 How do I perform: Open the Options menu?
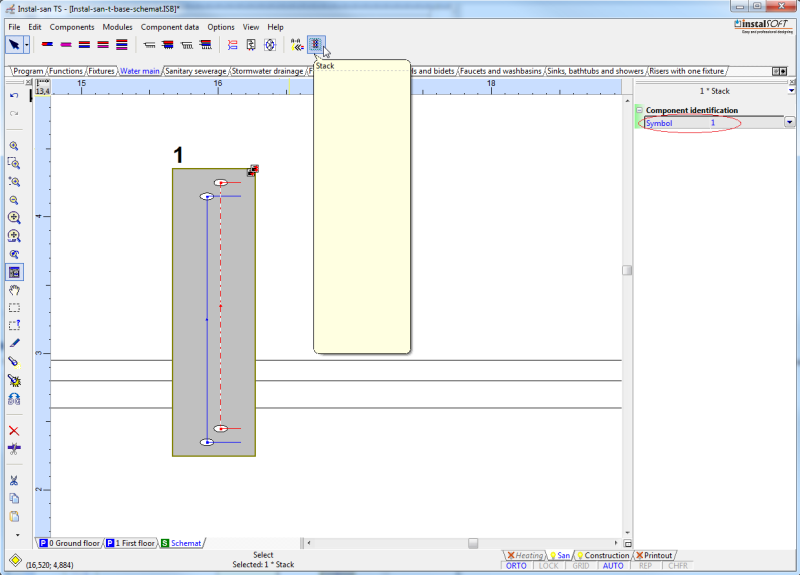click(221, 27)
